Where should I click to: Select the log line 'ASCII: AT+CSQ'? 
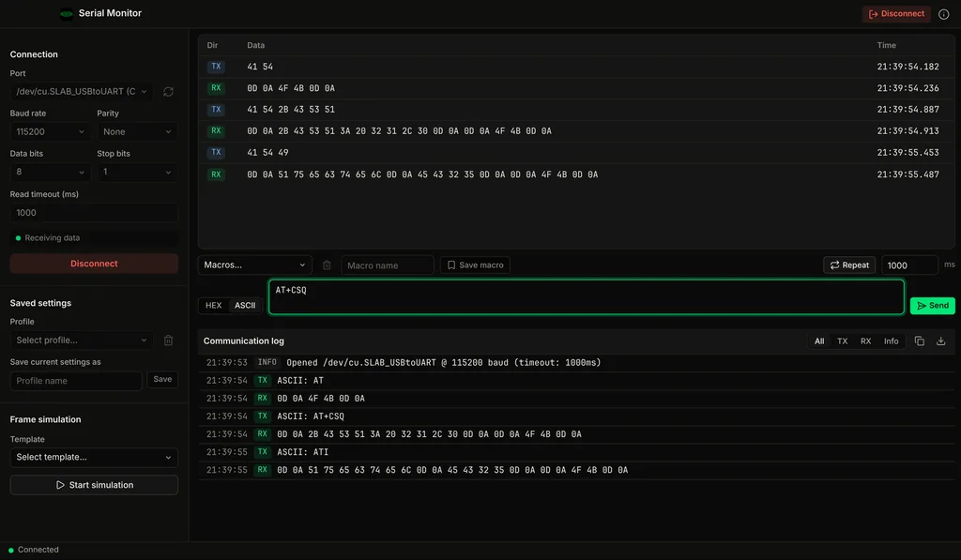click(x=576, y=416)
